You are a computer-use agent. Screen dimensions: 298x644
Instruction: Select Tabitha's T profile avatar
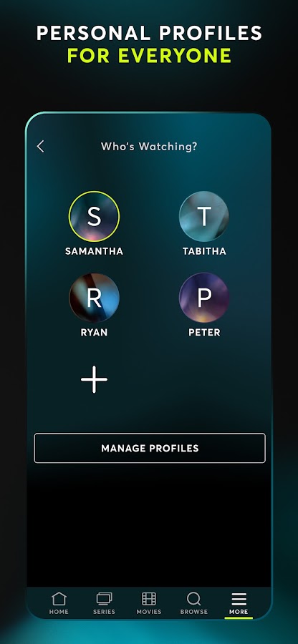[x=204, y=216]
